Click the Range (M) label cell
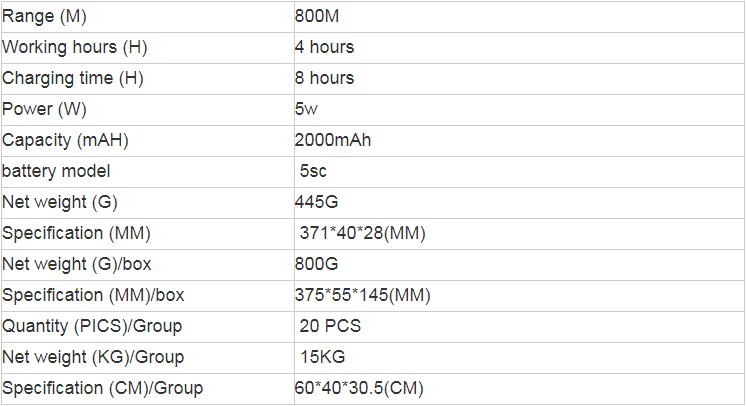The height and width of the screenshot is (406, 746). pyautogui.click(x=45, y=16)
